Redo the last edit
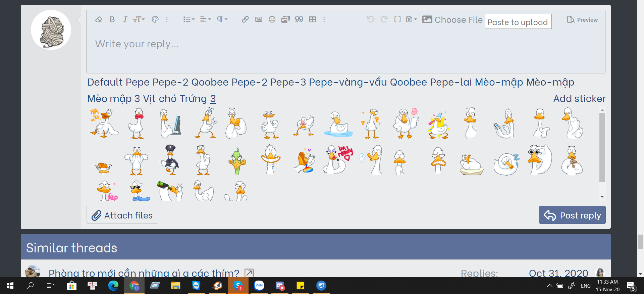This screenshot has height=294, width=644. 384,19
